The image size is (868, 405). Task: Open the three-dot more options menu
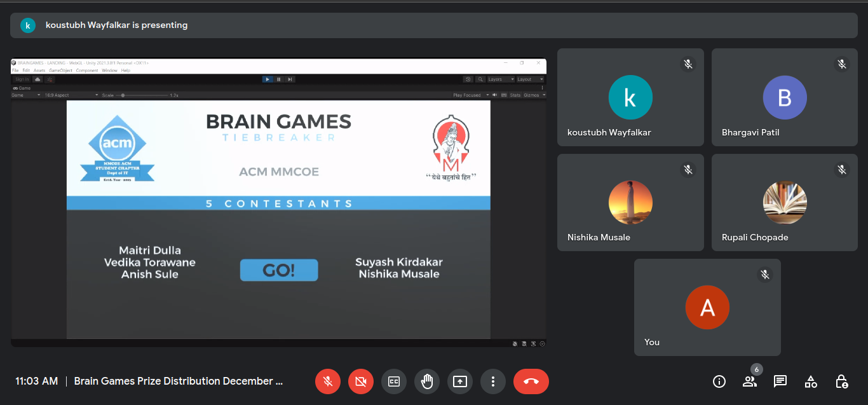[x=492, y=381]
